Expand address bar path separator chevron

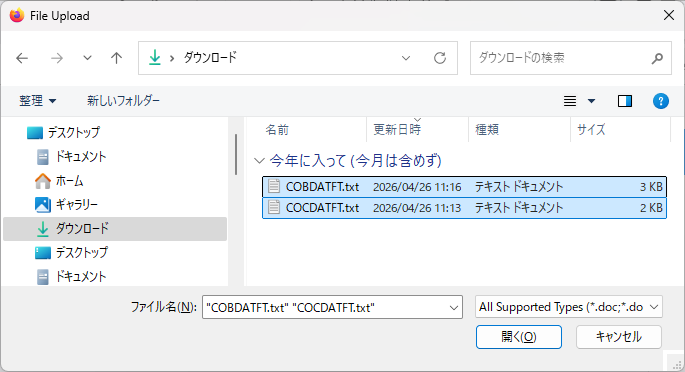click(x=172, y=58)
